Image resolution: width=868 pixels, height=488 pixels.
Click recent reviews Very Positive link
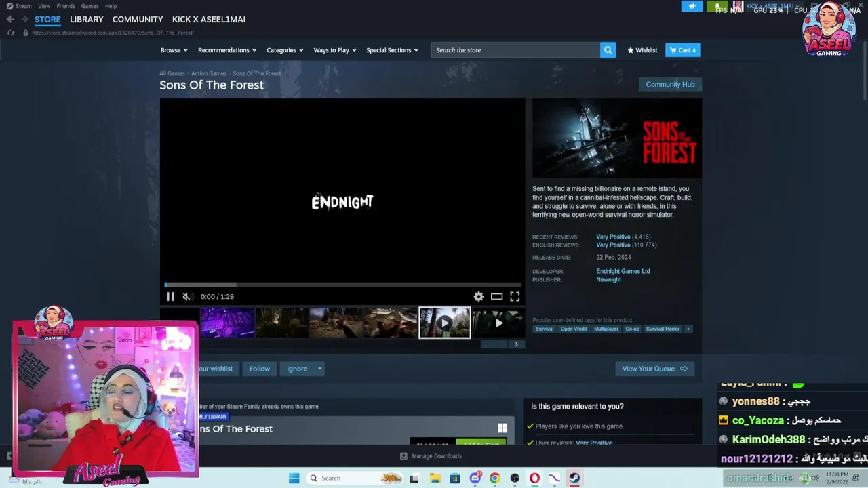(613, 237)
